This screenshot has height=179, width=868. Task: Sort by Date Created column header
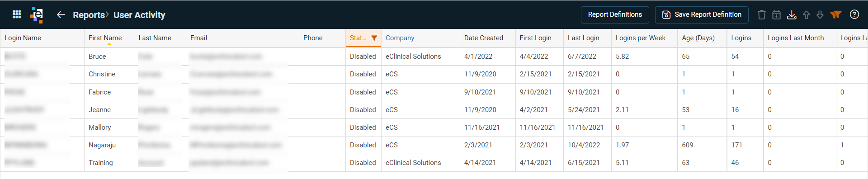[483, 38]
